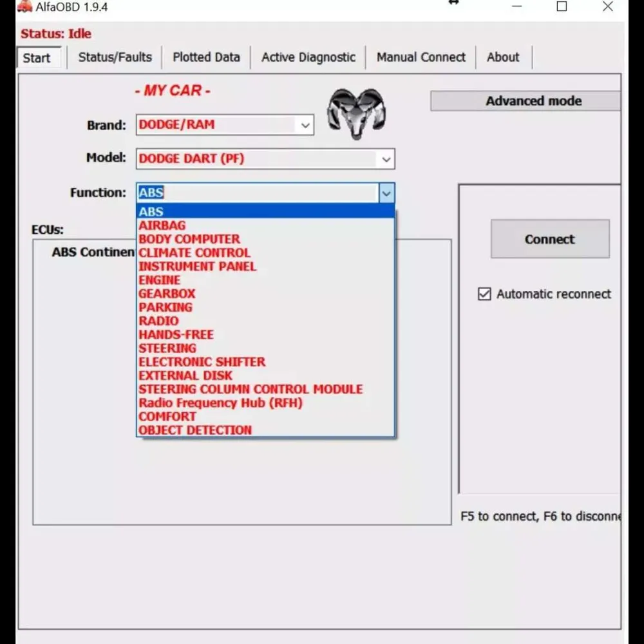Viewport: 644px width, 644px height.
Task: Enable Advanced mode
Action: tap(526, 101)
